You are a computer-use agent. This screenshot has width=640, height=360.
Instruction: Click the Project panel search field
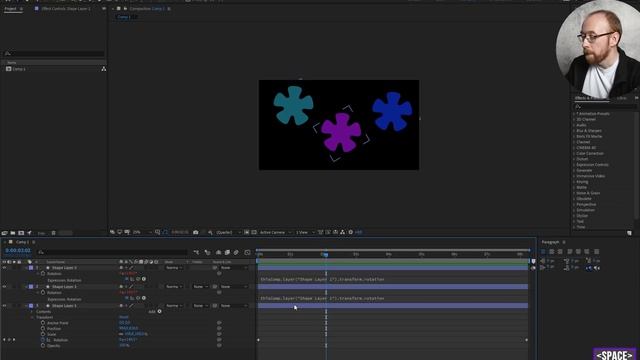tap(53, 53)
